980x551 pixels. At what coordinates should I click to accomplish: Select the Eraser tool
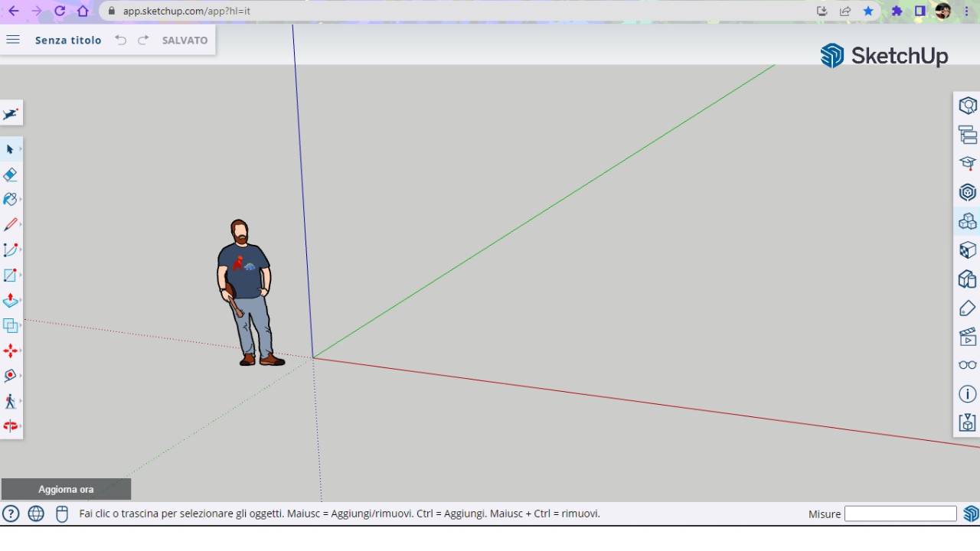pos(11,174)
